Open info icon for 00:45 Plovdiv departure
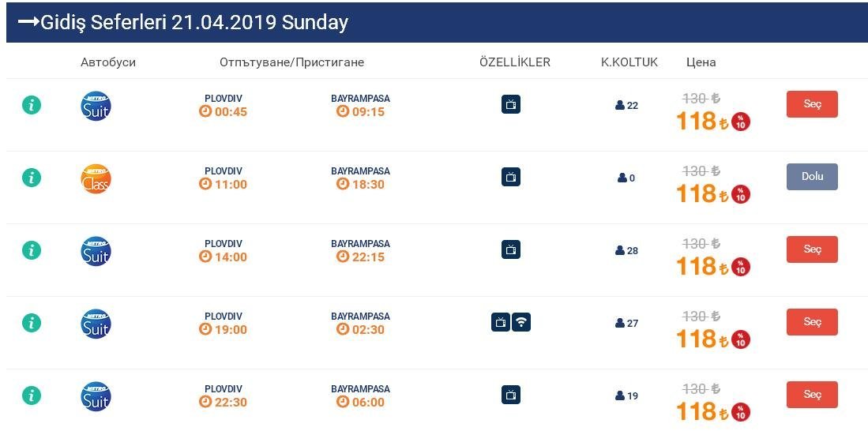This screenshot has width=868, height=431. click(32, 104)
